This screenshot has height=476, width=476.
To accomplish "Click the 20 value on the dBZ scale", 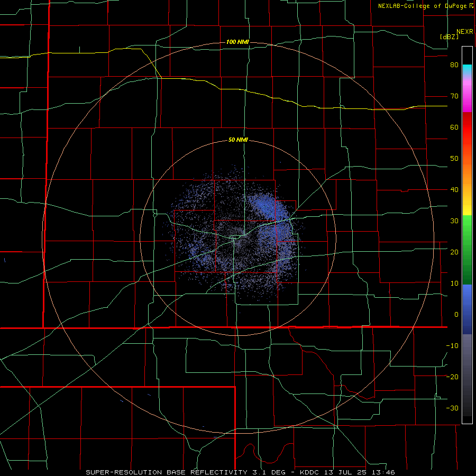I will 454,252.
